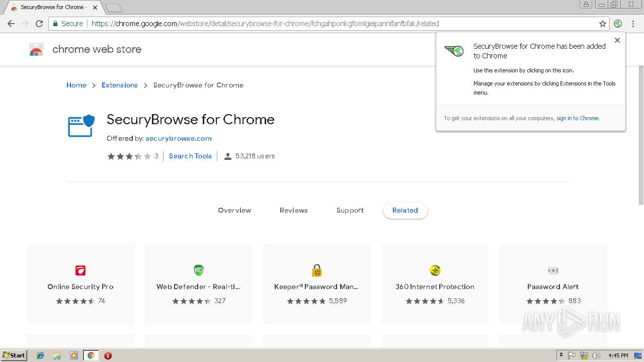This screenshot has width=644, height=362.
Task: Open the 360 Internet Protection card
Action: 435,284
